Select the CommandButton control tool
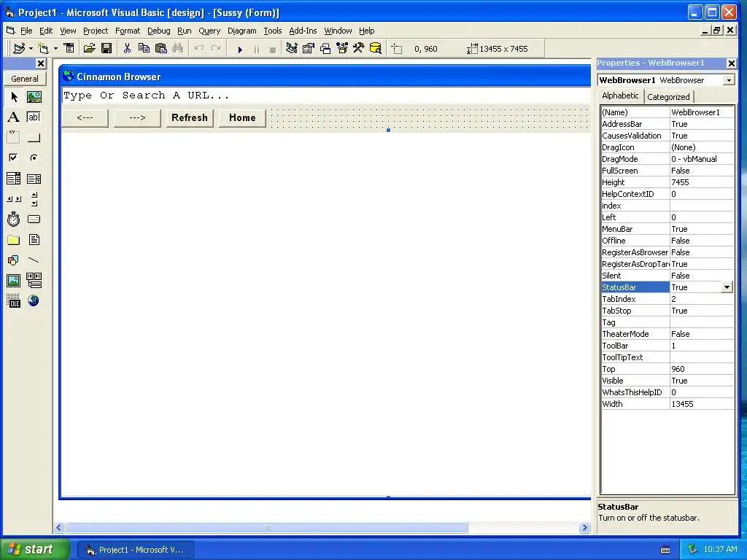The height and width of the screenshot is (560, 747). tap(34, 138)
